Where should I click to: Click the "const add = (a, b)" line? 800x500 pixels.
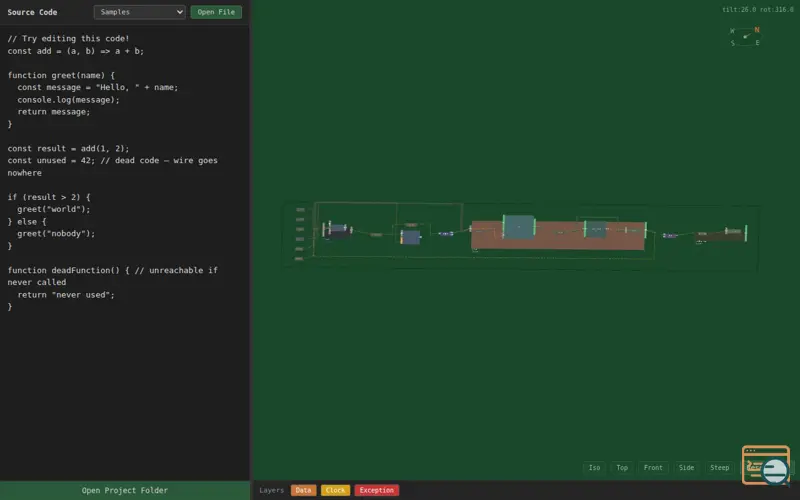[x=76, y=51]
